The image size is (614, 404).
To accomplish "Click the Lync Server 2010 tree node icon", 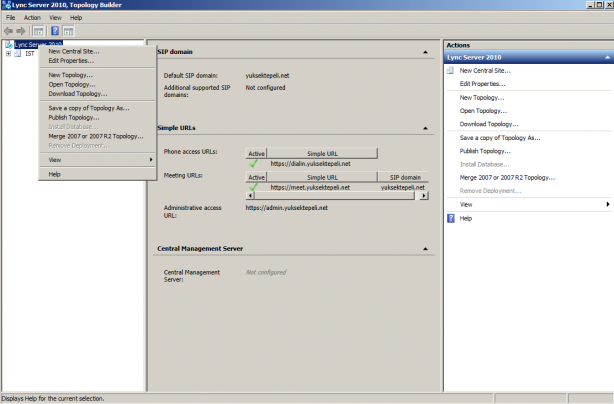I will 9,45.
